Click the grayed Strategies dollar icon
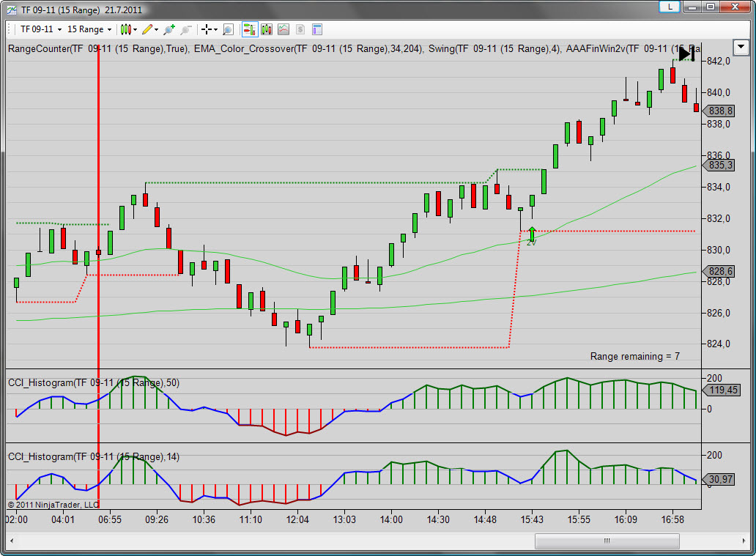This screenshot has height=556, width=756. click(300, 29)
